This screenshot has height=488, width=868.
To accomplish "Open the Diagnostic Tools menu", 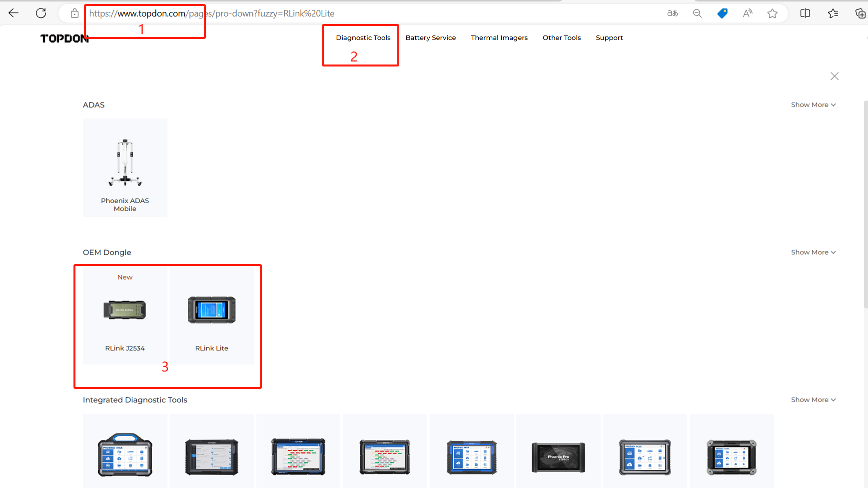I will pos(363,37).
